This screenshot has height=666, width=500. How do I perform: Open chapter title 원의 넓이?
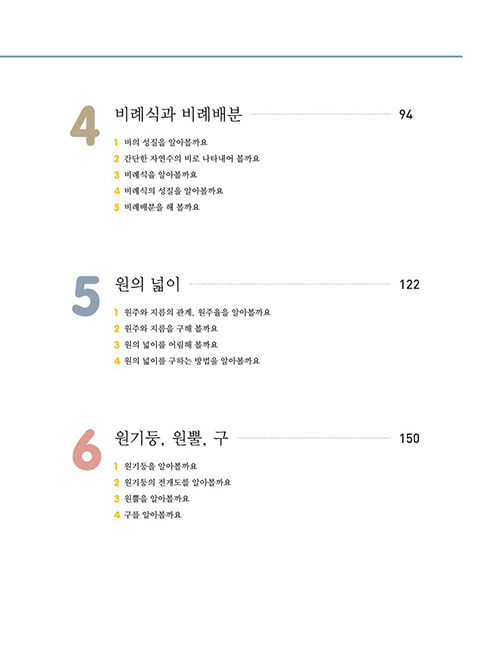pyautogui.click(x=147, y=284)
